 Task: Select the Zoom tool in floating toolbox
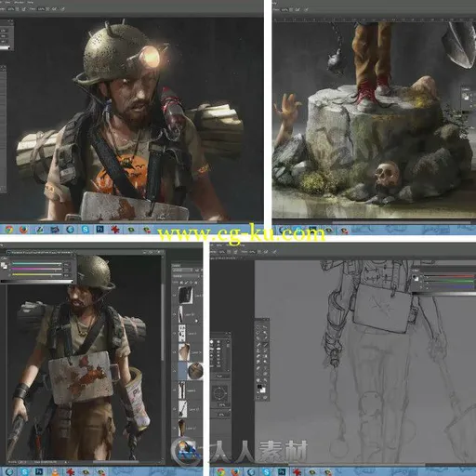pos(265,380)
